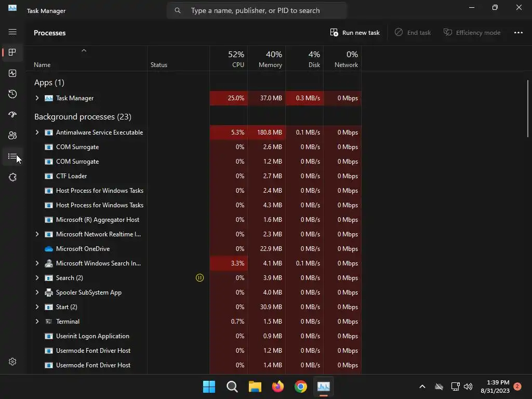The image size is (532, 399).
Task: Open Startup apps page icon
Action: (x=12, y=115)
